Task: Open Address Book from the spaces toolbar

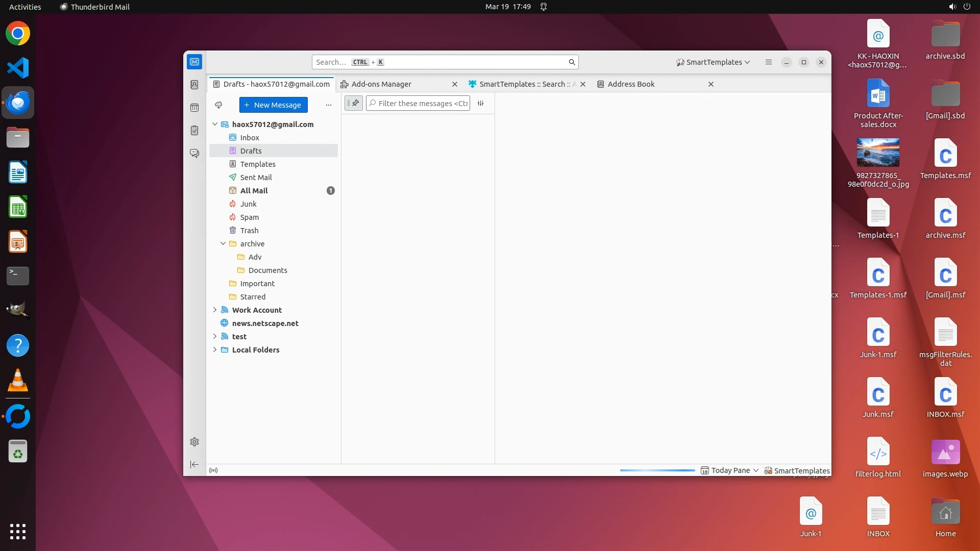Action: pos(194,85)
